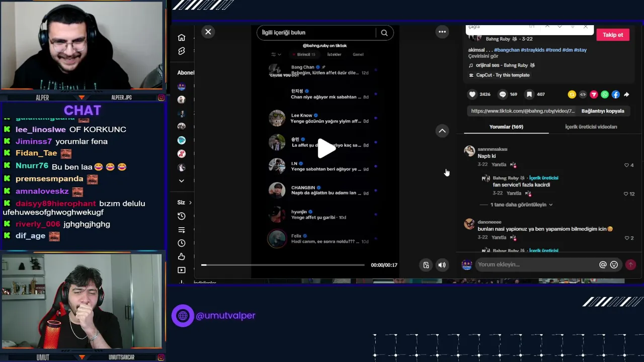The width and height of the screenshot is (644, 362).
Task: Click the 'İlgili içeriği bulun' search field
Action: (x=316, y=33)
